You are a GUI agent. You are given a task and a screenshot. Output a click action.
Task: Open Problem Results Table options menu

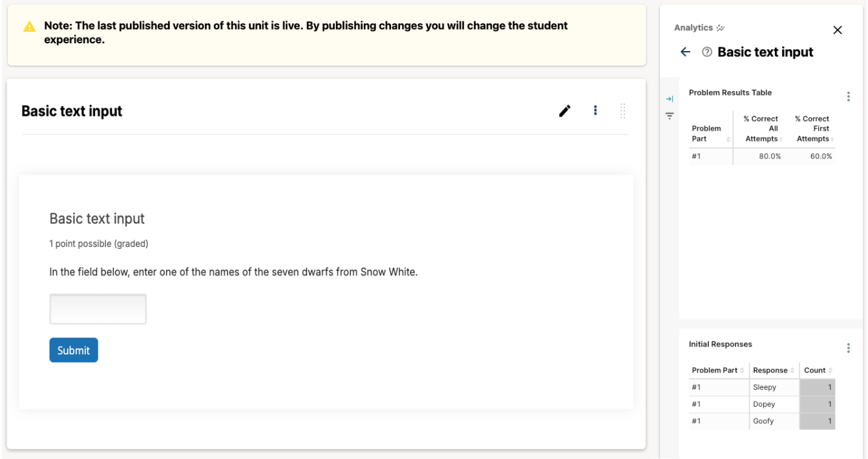coord(849,97)
